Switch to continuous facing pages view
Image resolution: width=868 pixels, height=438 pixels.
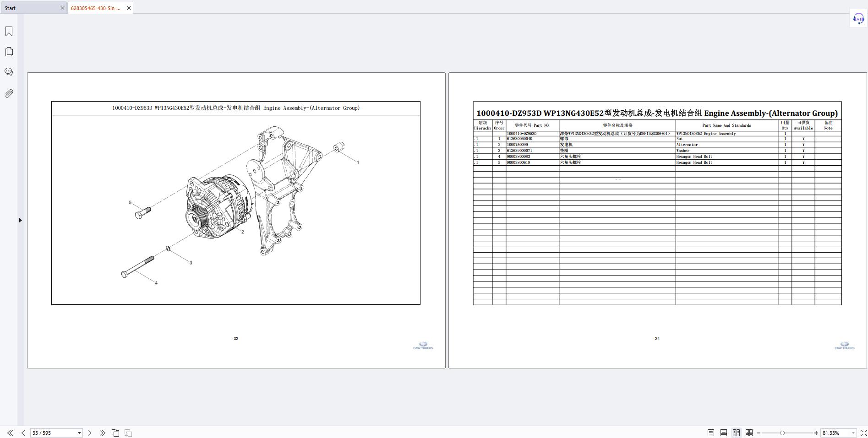[749, 433]
